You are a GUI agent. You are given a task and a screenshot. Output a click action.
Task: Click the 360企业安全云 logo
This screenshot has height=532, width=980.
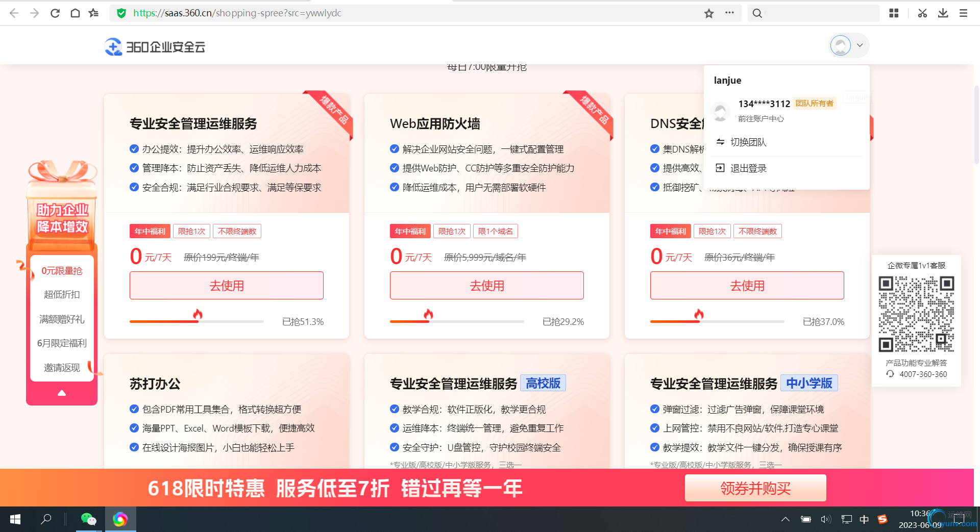pos(155,47)
